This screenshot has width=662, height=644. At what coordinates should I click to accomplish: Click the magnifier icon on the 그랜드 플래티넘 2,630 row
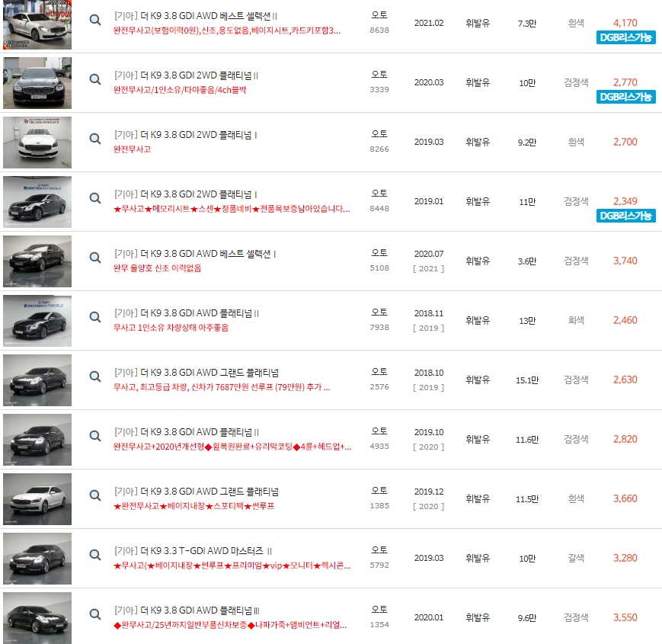[94, 377]
